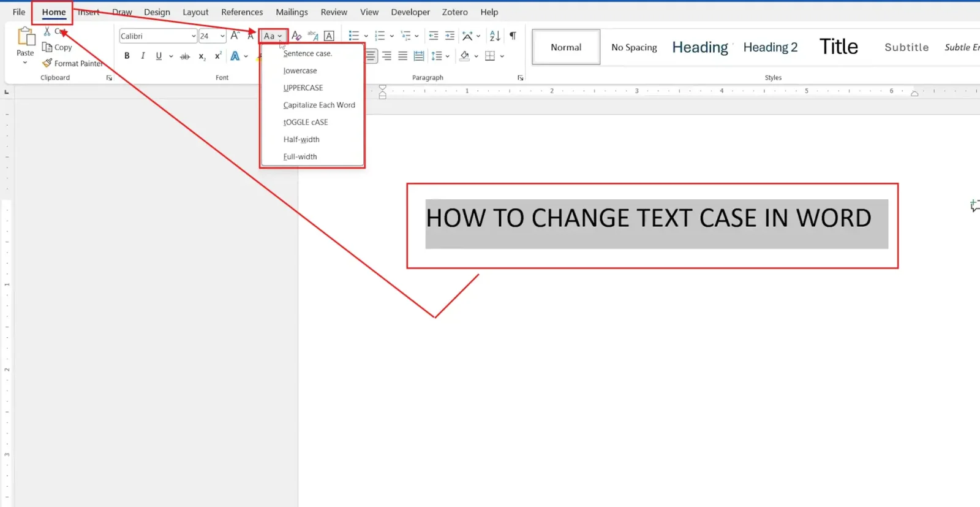Open the Asian Layout dropdown
This screenshot has height=507, width=980.
coord(471,36)
